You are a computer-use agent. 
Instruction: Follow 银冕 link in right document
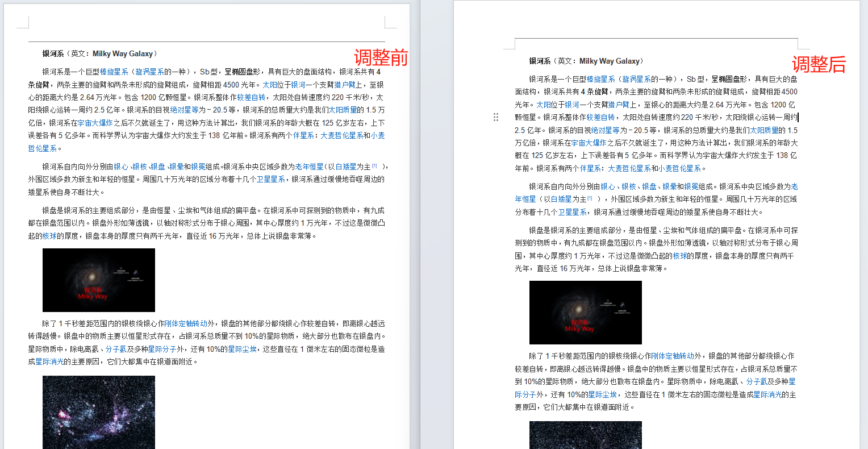tap(691, 186)
